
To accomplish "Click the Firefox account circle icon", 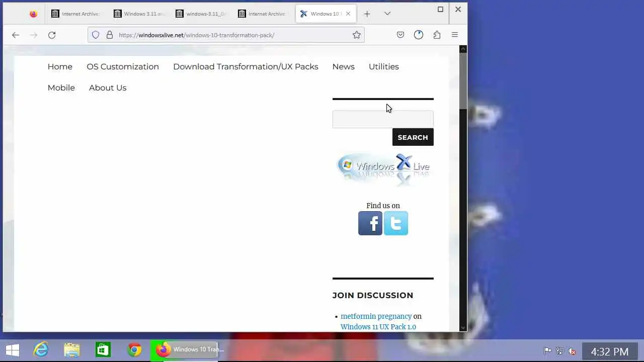I will (419, 35).
